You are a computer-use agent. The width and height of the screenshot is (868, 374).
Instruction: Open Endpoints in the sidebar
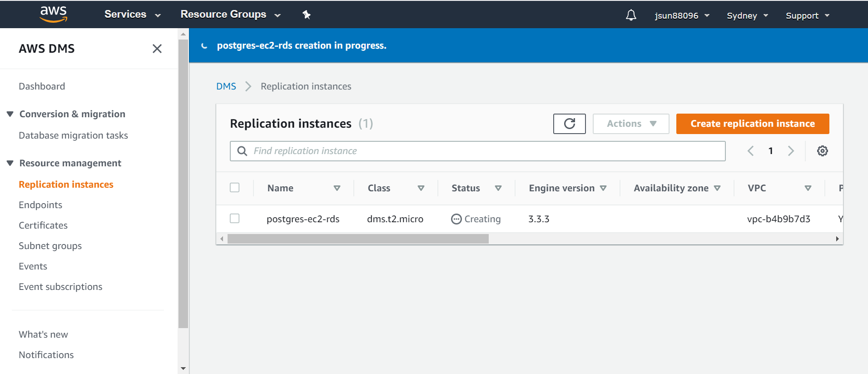pyautogui.click(x=40, y=205)
